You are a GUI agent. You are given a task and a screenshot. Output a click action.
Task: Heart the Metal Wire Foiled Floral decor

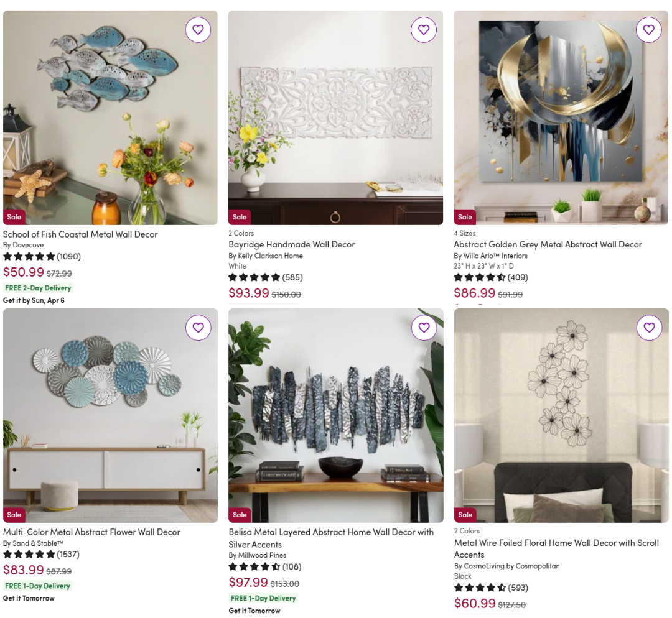point(649,328)
